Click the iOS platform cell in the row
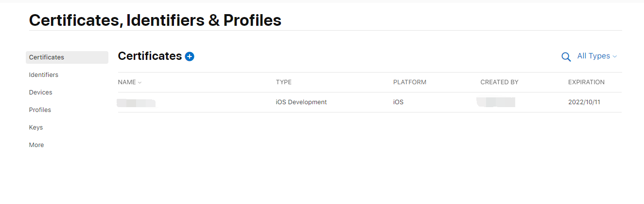The width and height of the screenshot is (644, 204). [x=398, y=102]
